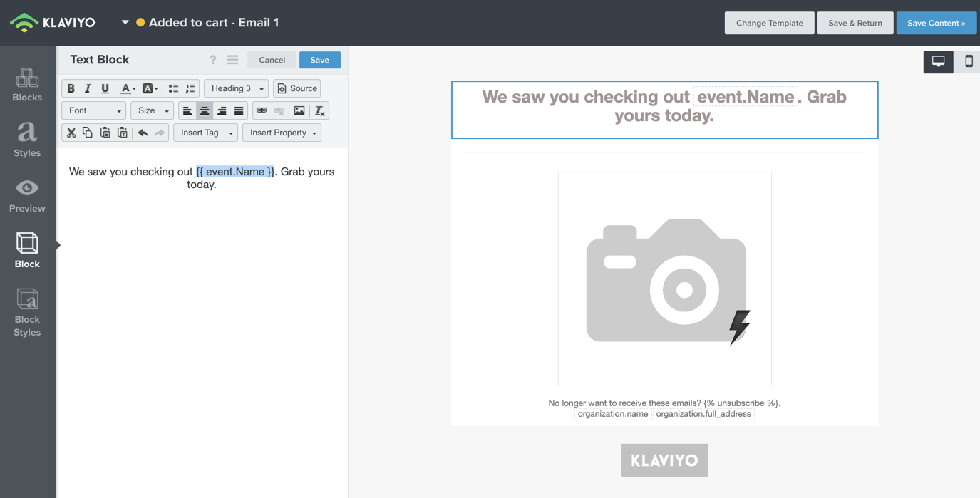Insert an image with the image icon
The image size is (980, 498).
(x=299, y=110)
